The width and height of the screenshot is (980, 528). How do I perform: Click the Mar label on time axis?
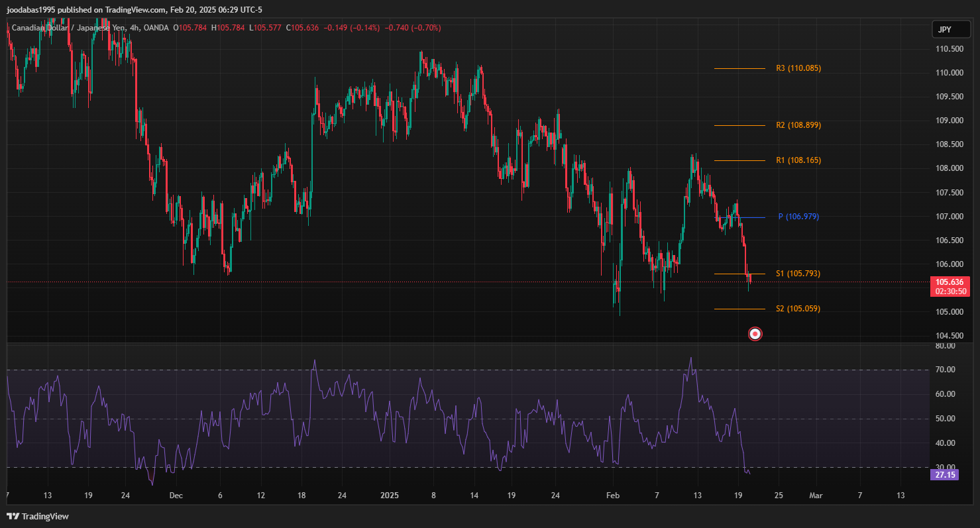[816, 496]
